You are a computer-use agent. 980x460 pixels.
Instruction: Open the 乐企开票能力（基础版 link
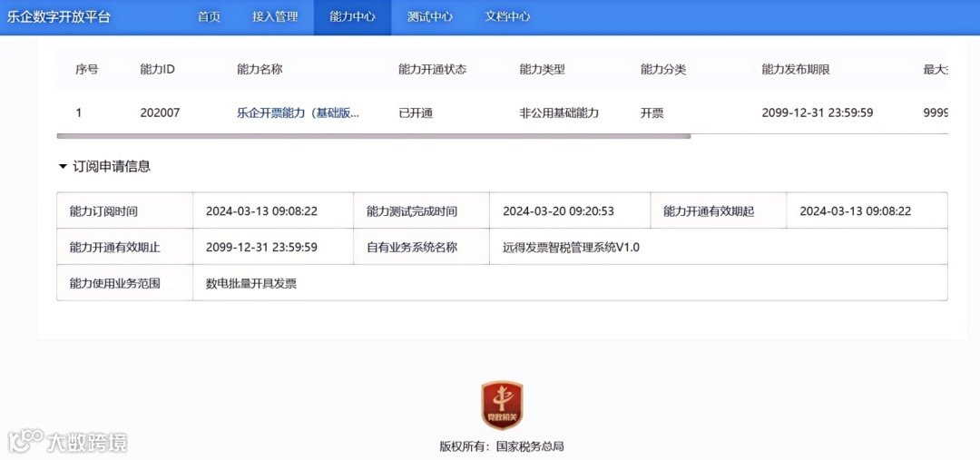[299, 113]
